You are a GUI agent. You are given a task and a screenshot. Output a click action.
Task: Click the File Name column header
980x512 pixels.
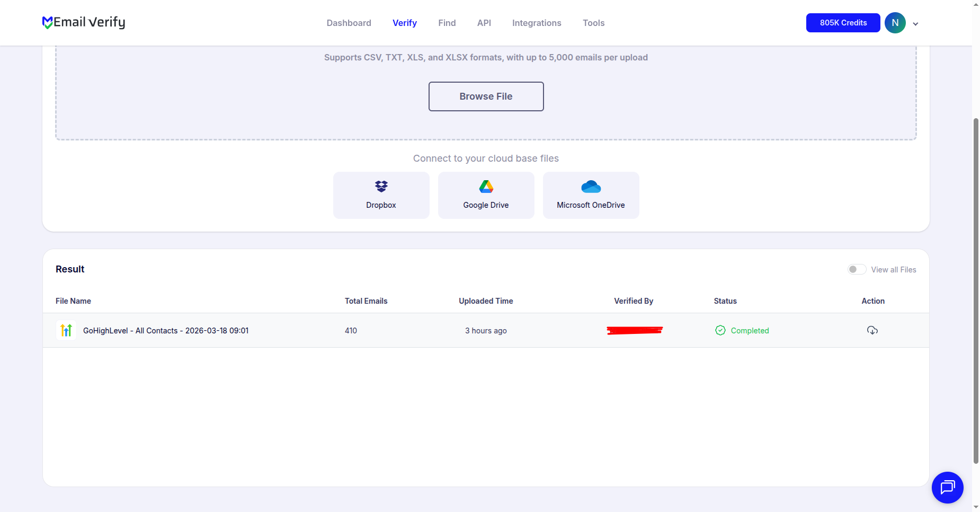coord(73,301)
